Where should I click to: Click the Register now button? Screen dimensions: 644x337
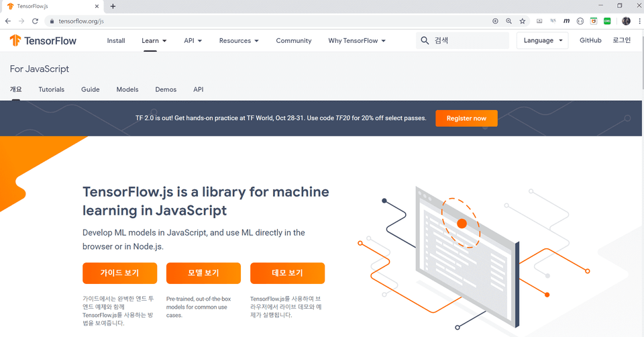click(x=467, y=118)
